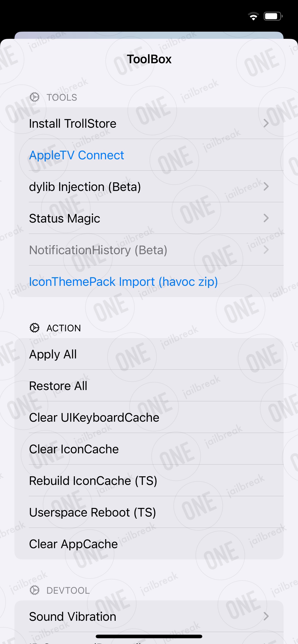298x644 pixels.
Task: Open NotificationHistory (Beta) disclosure arrow
Action: pyautogui.click(x=266, y=250)
